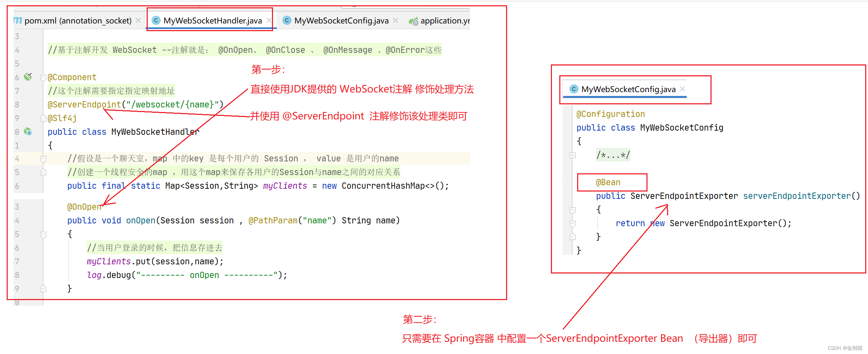Click the MyWebSocketConfig class name
Viewport: 868px width, 354px height.
(682, 128)
